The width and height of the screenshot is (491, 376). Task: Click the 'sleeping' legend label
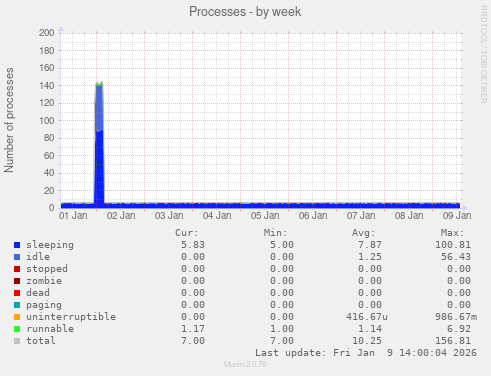tap(50, 245)
